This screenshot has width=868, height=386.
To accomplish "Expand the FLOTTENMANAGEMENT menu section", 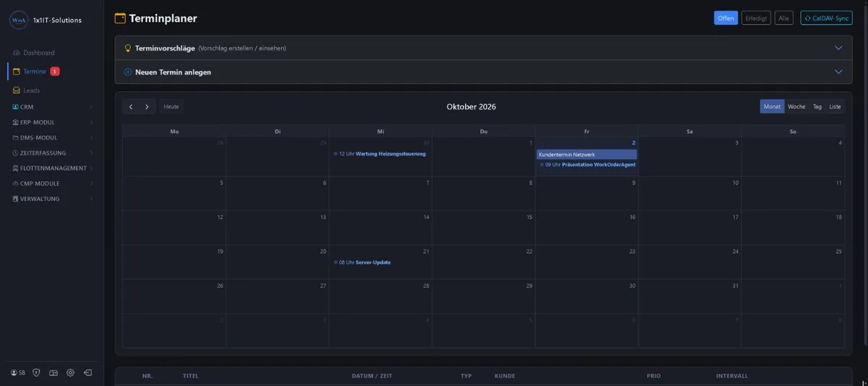I will tap(53, 168).
